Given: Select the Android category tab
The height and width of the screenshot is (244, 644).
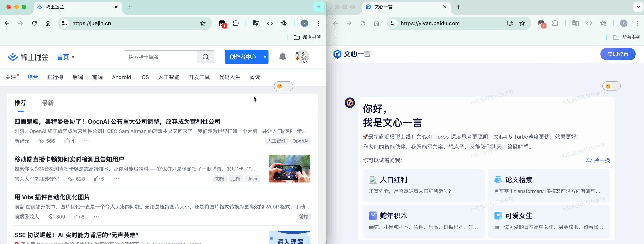Looking at the screenshot, I should [x=121, y=77].
